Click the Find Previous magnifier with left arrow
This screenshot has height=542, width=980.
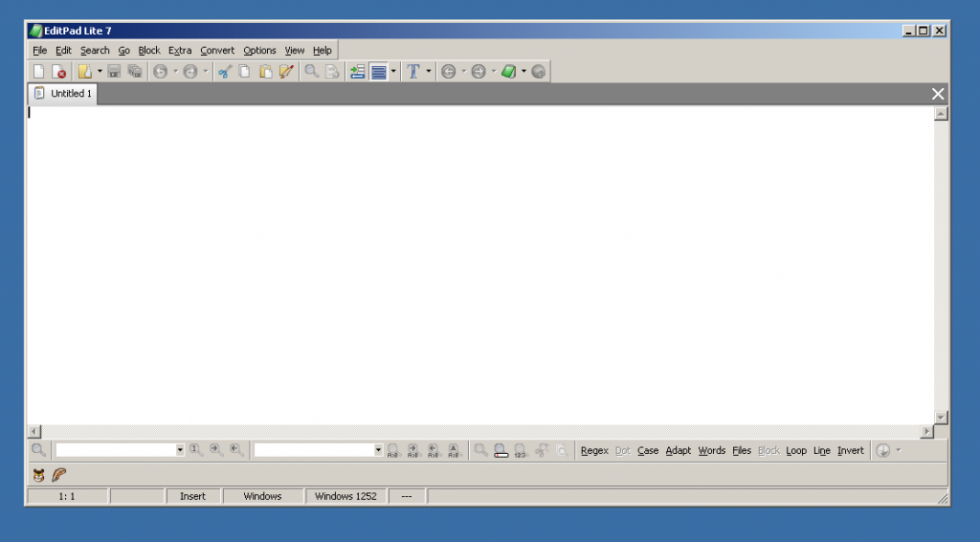pyautogui.click(x=237, y=450)
